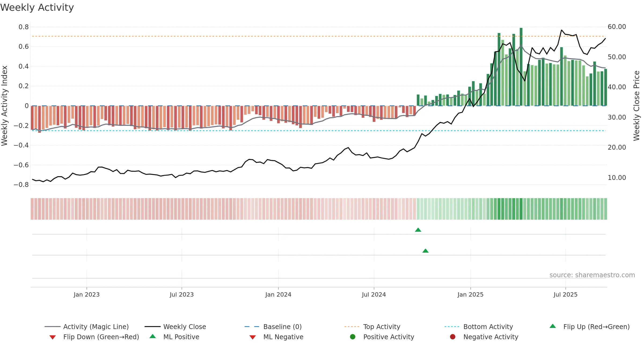Click the 0.2 activity index label
Screen dimensions: 644x362
24,86
